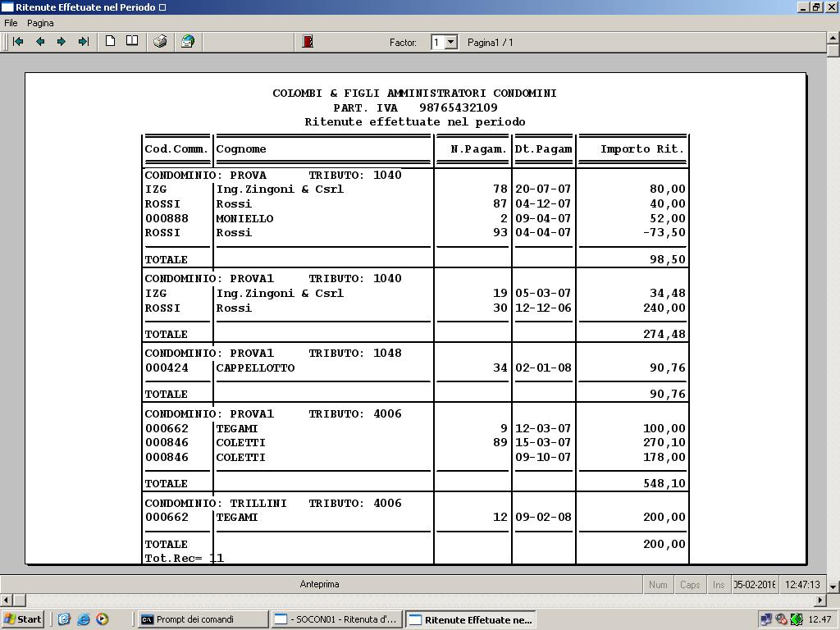Screen dimensions: 840x630
Task: Click the application icon in title bar
Action: click(7, 7)
